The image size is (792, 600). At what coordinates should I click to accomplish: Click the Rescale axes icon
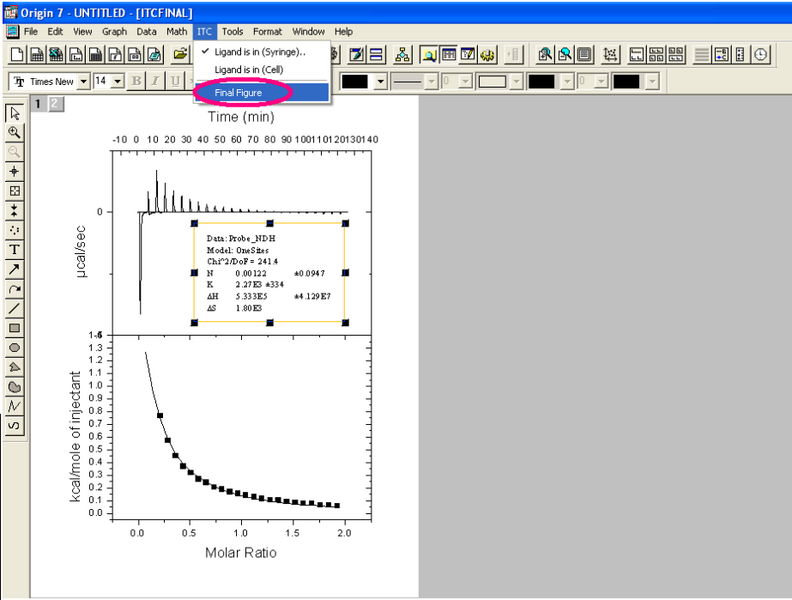point(611,55)
